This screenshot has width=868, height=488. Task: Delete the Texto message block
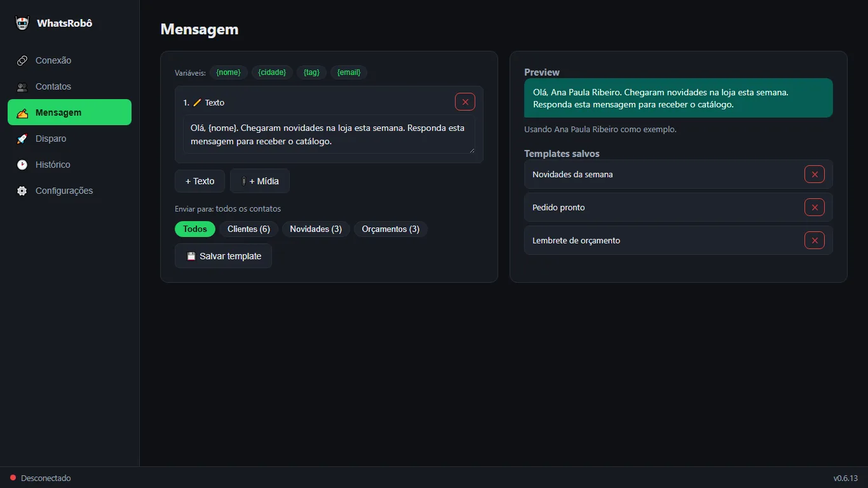coord(465,102)
